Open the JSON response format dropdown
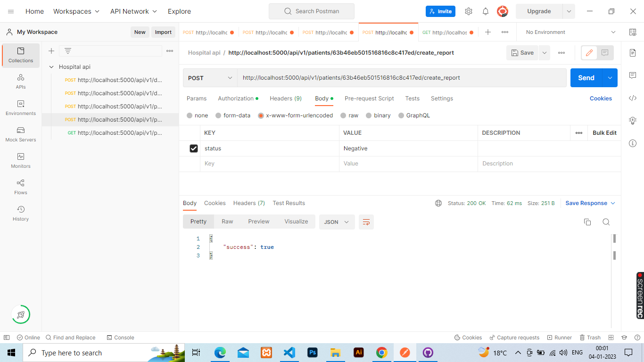Image resolution: width=644 pixels, height=362 pixels. 337,222
